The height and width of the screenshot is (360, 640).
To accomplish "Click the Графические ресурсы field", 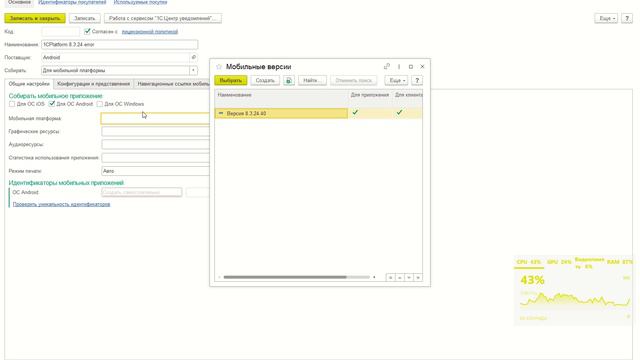I will pyautogui.click(x=155, y=131).
